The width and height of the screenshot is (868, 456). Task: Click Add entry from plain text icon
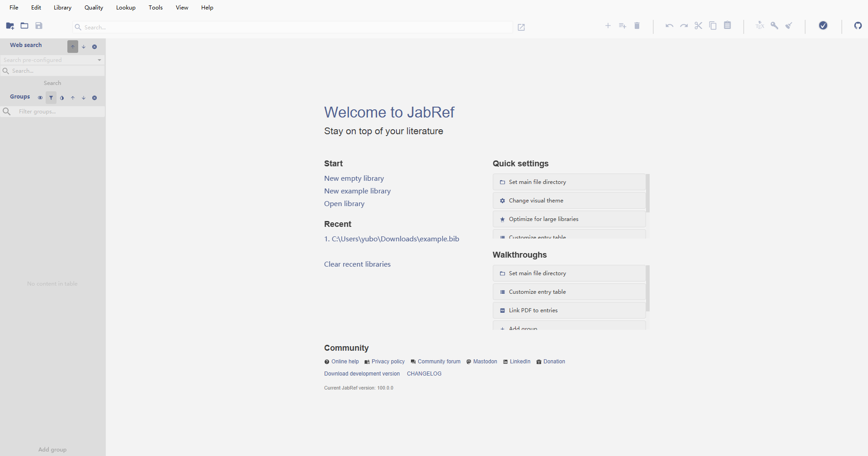tap(623, 26)
